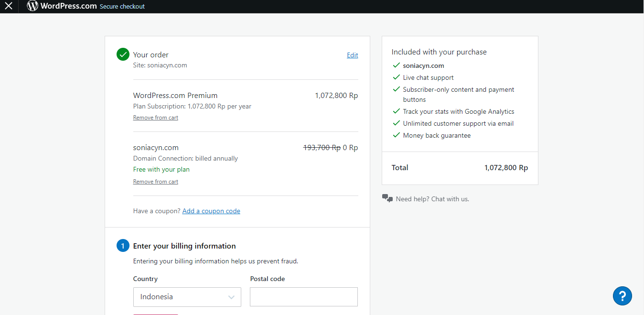
Task: Click the blue step 1 circle icon
Action: (x=123, y=246)
